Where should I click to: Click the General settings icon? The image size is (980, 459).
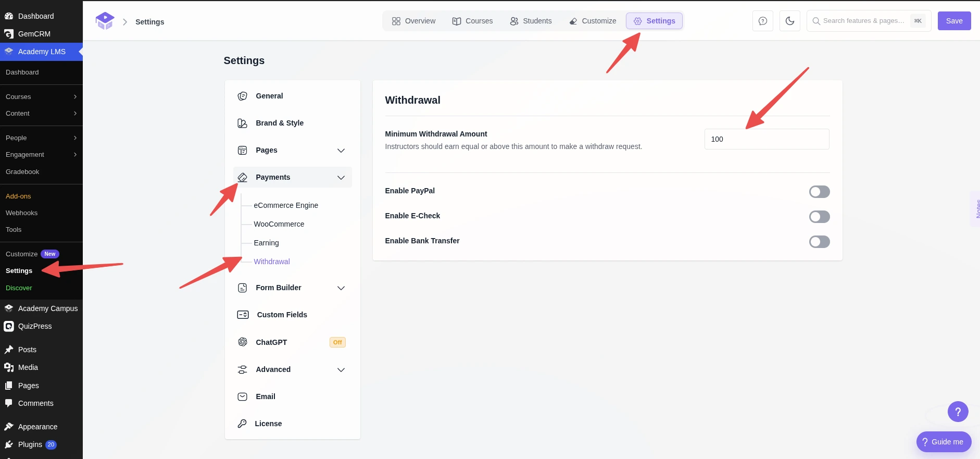242,96
